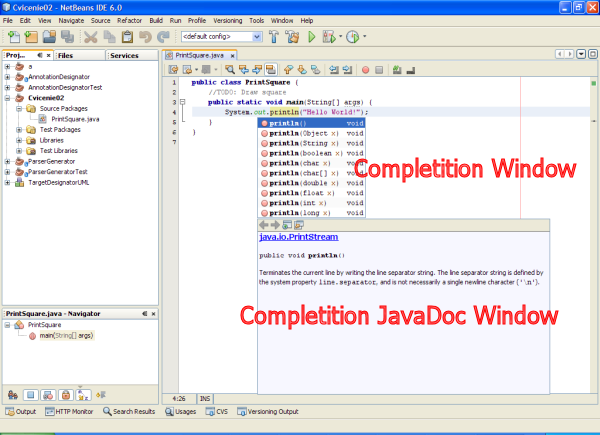Open the Search Results window button
The image size is (600, 435).
[x=129, y=412]
